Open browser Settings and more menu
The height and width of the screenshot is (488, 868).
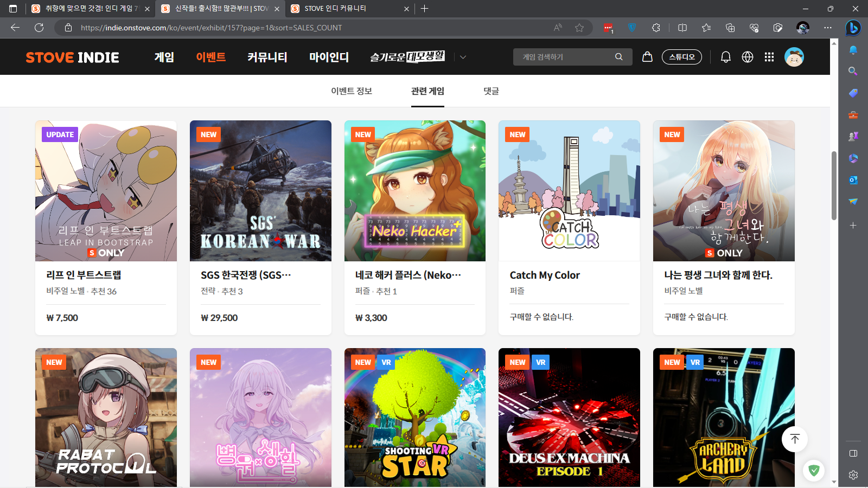(827, 28)
